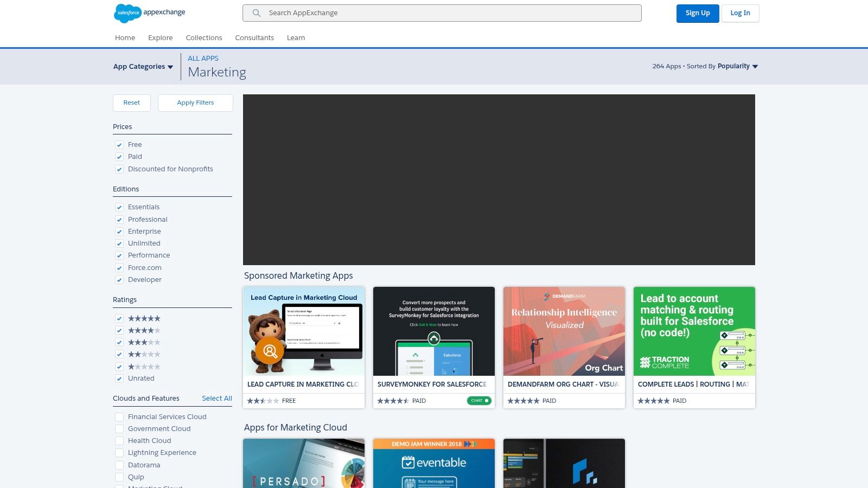Toggle the Performance edition checkbox
This screenshot has width=868, height=488.
point(119,255)
